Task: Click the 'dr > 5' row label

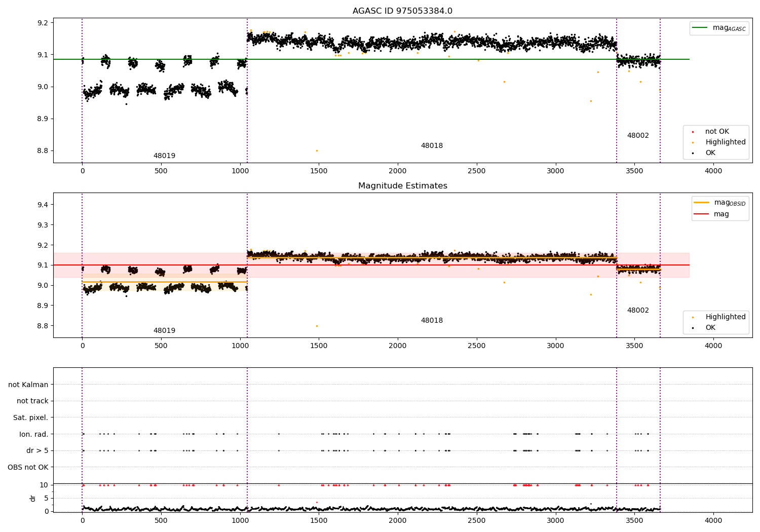Action: (37, 451)
